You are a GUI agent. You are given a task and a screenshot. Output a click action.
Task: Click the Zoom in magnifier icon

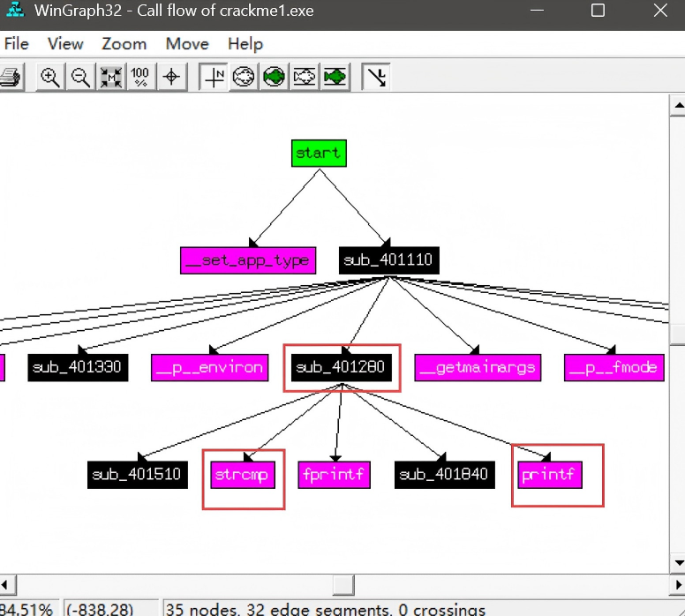50,78
